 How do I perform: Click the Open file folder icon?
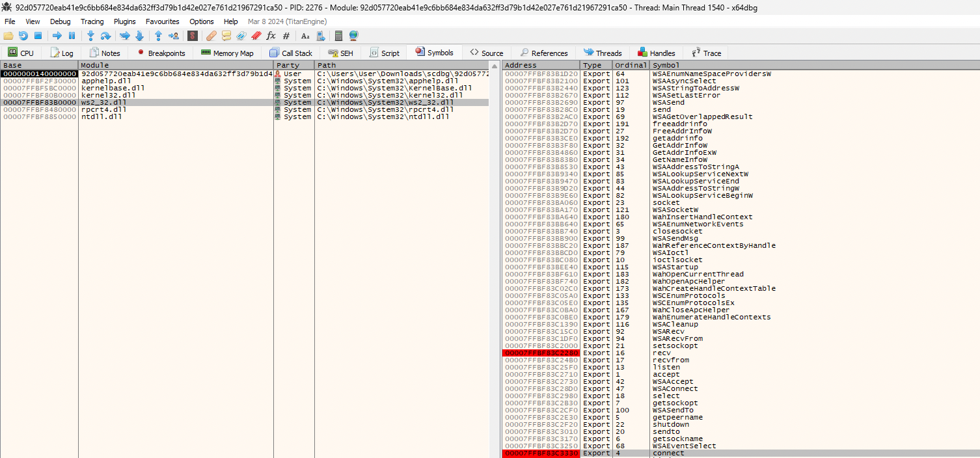8,36
